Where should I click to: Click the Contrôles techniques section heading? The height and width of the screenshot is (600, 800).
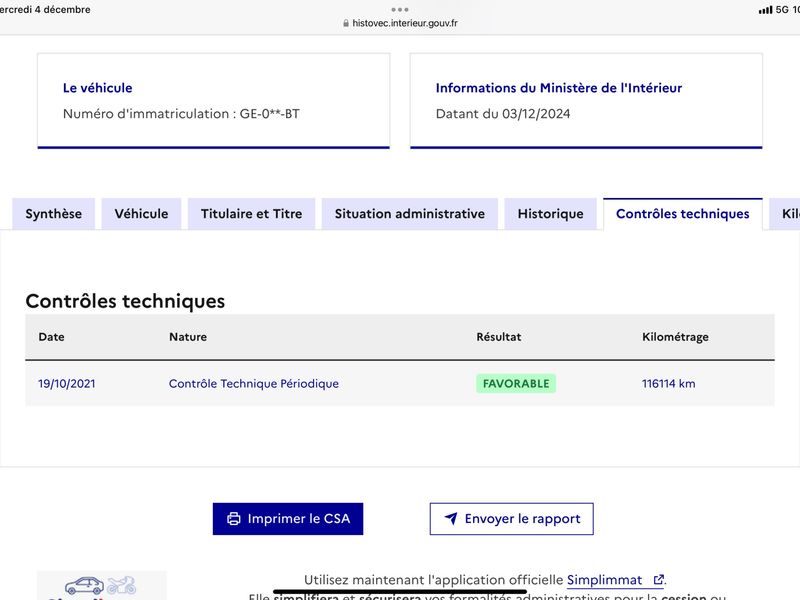[125, 301]
